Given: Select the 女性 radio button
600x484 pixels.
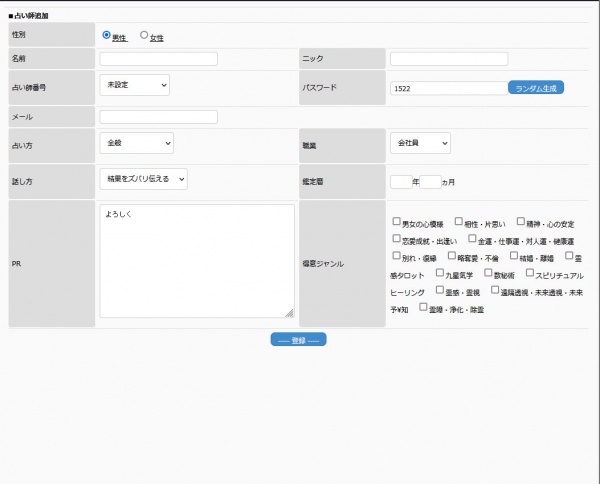Looking at the screenshot, I should click(144, 36).
